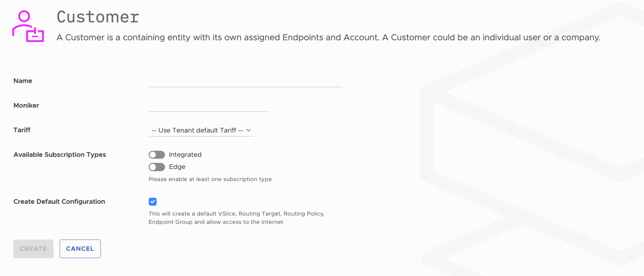Click the Moniker field label
Image resolution: width=644 pixels, height=276 pixels.
26,105
